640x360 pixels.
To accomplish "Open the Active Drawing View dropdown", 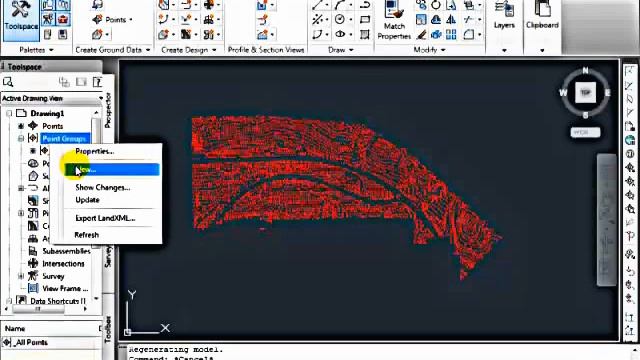I will pos(100,98).
